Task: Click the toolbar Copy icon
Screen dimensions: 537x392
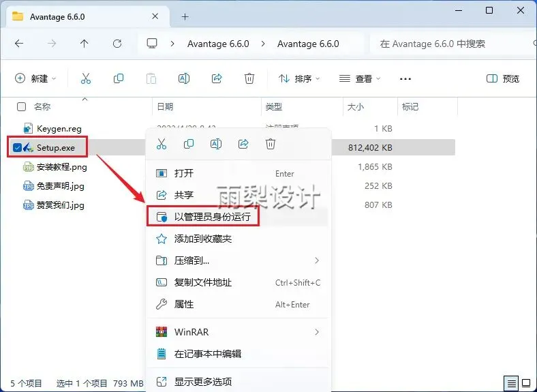Action: click(x=119, y=78)
